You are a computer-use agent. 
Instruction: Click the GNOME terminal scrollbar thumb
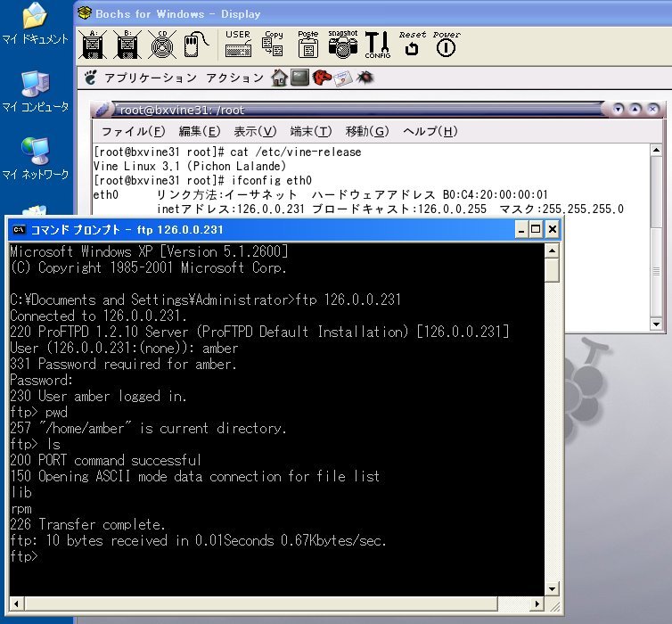(x=656, y=271)
